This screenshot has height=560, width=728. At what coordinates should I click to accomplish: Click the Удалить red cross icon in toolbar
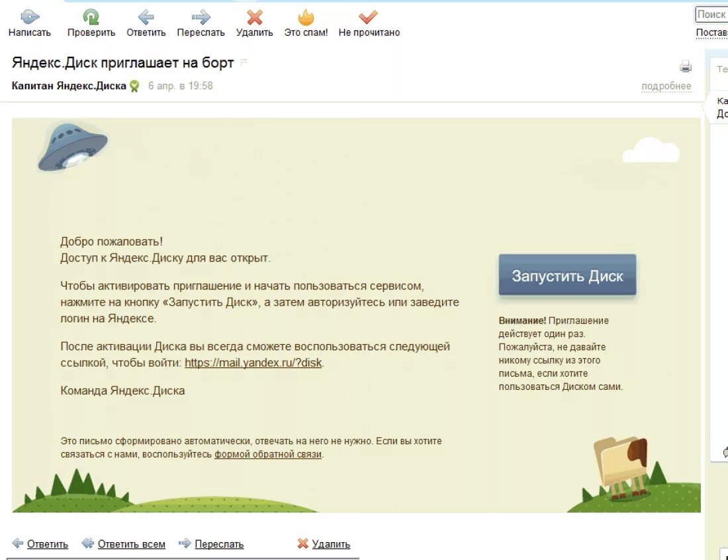point(254,18)
